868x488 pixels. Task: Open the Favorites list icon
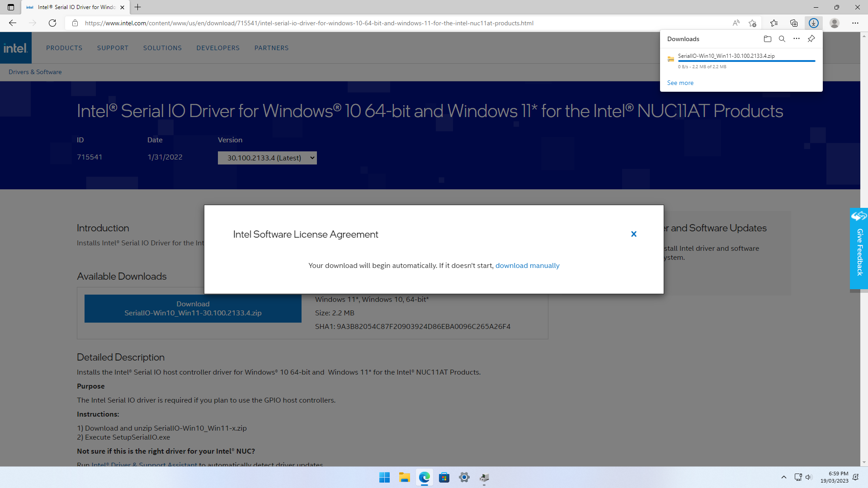coord(774,23)
